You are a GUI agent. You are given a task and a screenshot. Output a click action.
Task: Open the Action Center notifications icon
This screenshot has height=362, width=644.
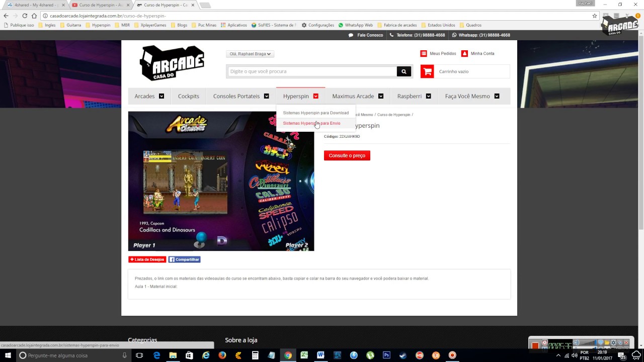[622, 355]
